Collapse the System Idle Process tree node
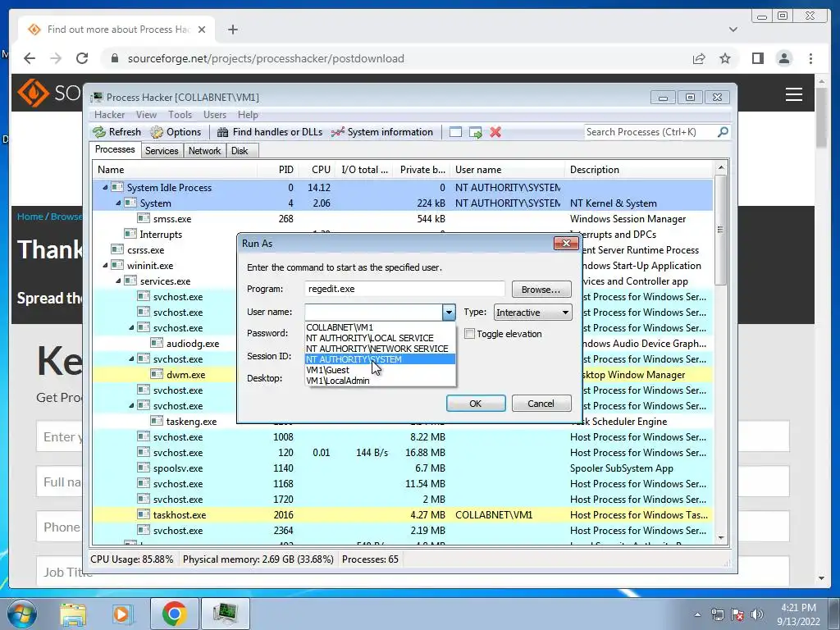 click(105, 188)
